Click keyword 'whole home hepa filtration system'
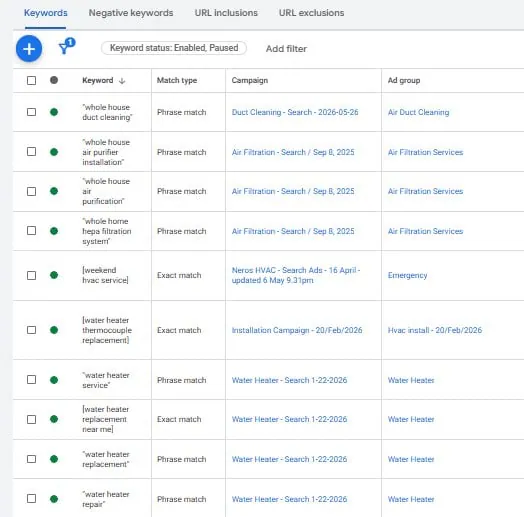This screenshot has height=517, width=524. [107, 231]
